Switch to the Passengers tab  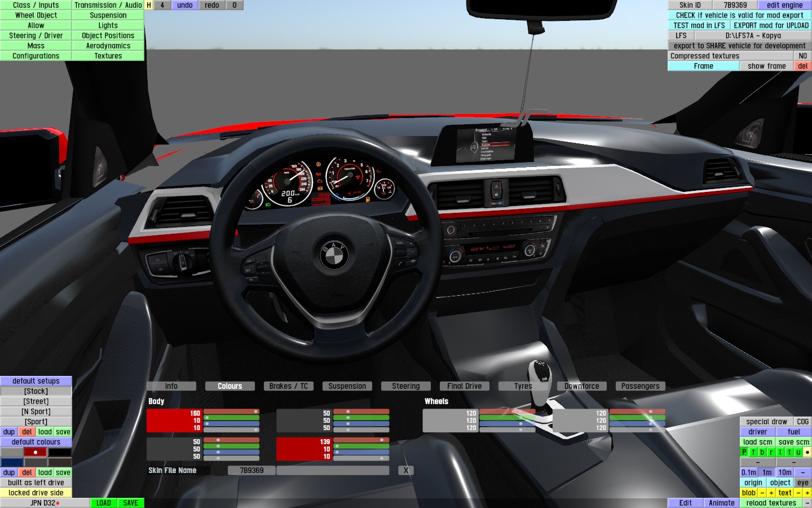click(x=641, y=386)
